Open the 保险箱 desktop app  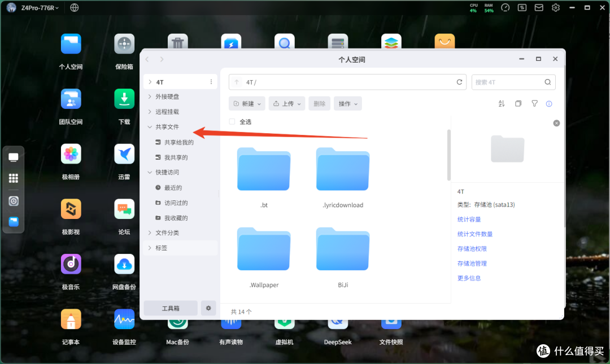click(124, 44)
